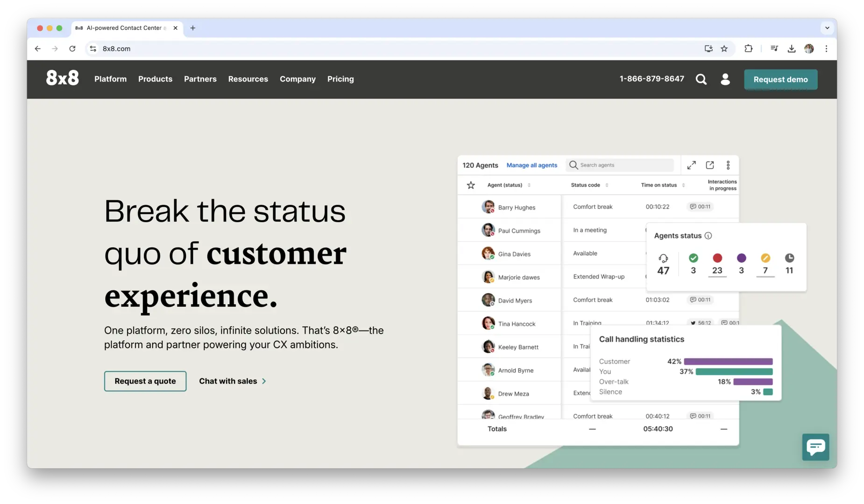
Task: Click the Extended Wrap-up status code
Action: (x=599, y=277)
